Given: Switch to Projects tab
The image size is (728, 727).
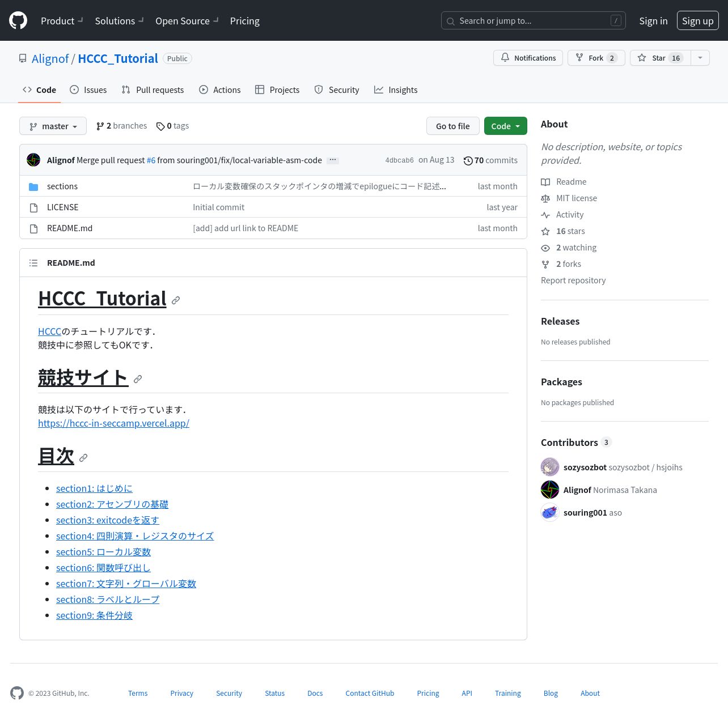Looking at the screenshot, I should (277, 90).
